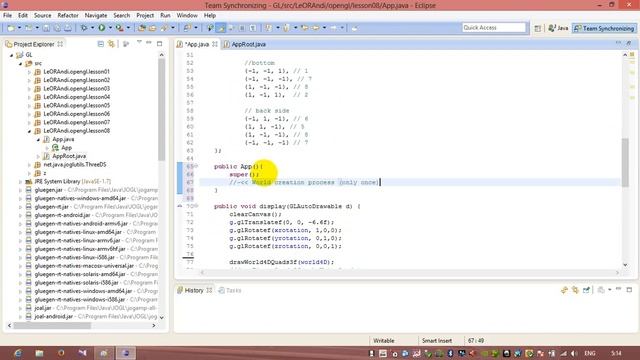640x360 pixels.
Task: Click the Open Type toolbar icon
Action: coord(152,28)
